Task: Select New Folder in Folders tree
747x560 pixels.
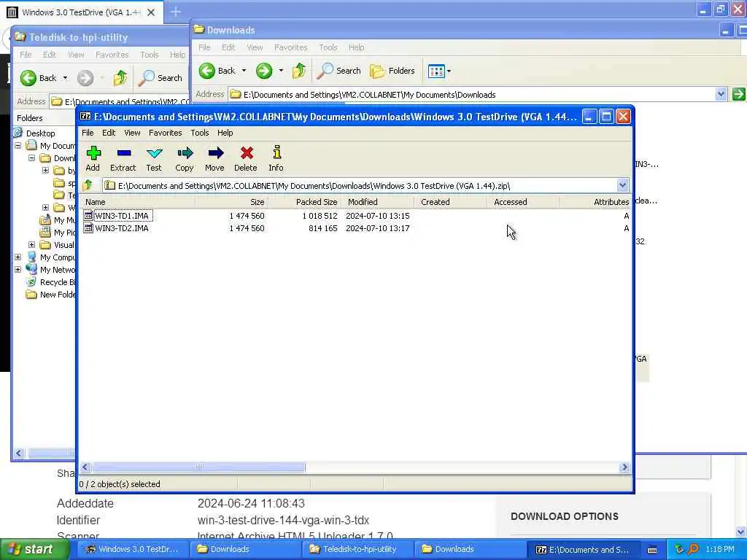Action: coord(52,295)
